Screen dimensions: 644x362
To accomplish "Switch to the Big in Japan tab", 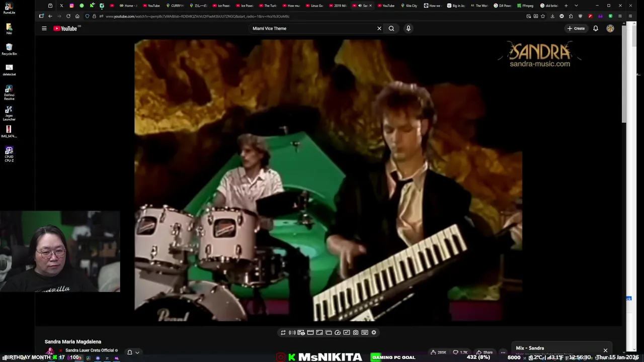I will [x=456, y=6].
